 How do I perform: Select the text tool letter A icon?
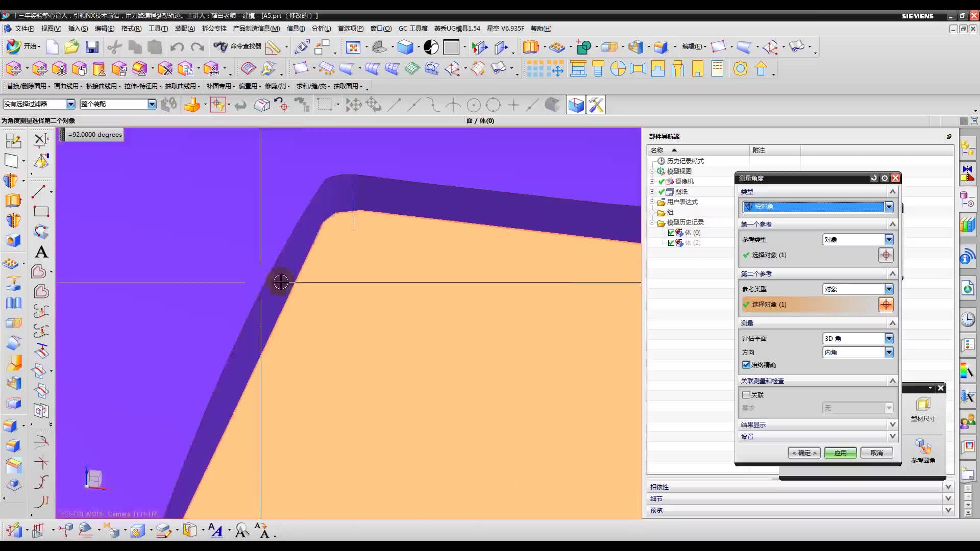(41, 252)
